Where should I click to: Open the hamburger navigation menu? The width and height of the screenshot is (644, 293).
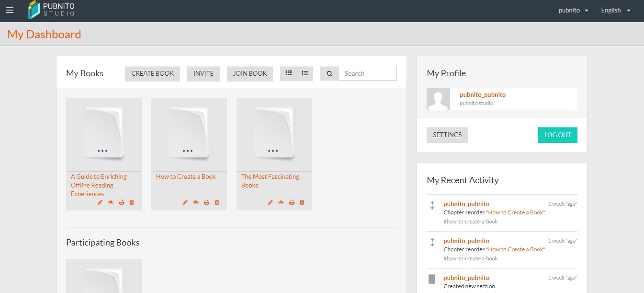[x=10, y=10]
